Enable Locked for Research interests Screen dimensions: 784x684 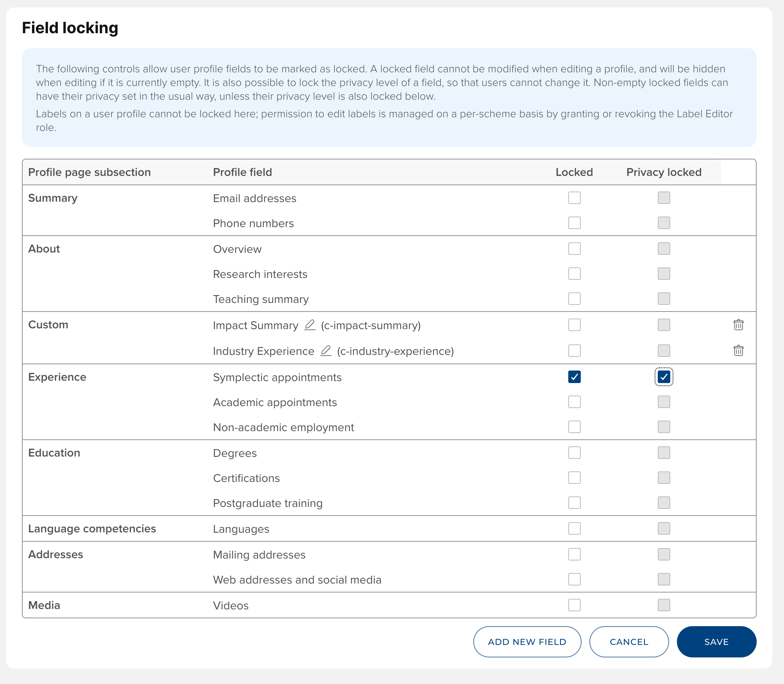pos(574,274)
